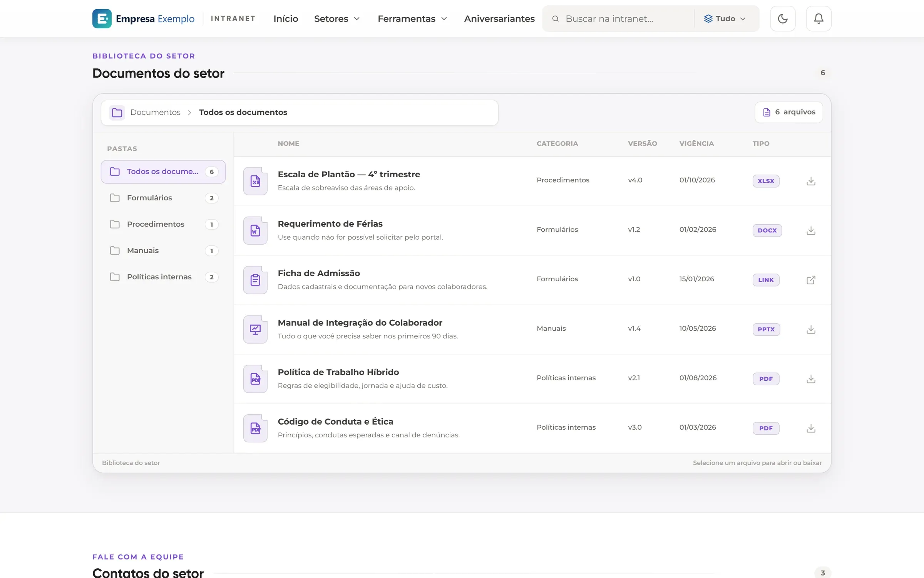Open Aniversariantes page
This screenshot has height=578, width=924.
[499, 18]
